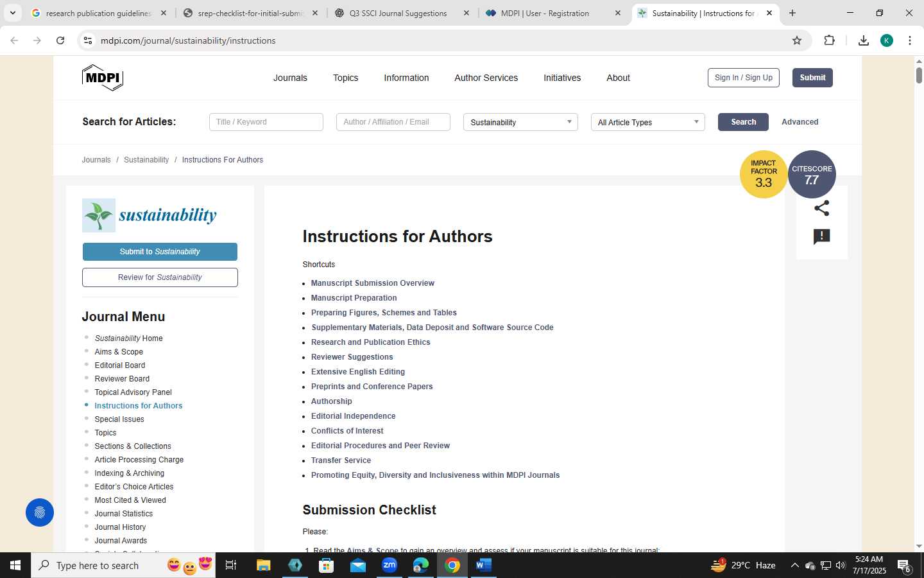Open Task View on the taskbar
The width and height of the screenshot is (924, 578).
[x=231, y=565]
